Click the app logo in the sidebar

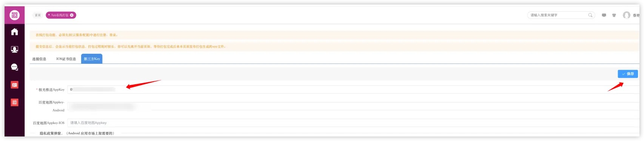pyautogui.click(x=14, y=15)
